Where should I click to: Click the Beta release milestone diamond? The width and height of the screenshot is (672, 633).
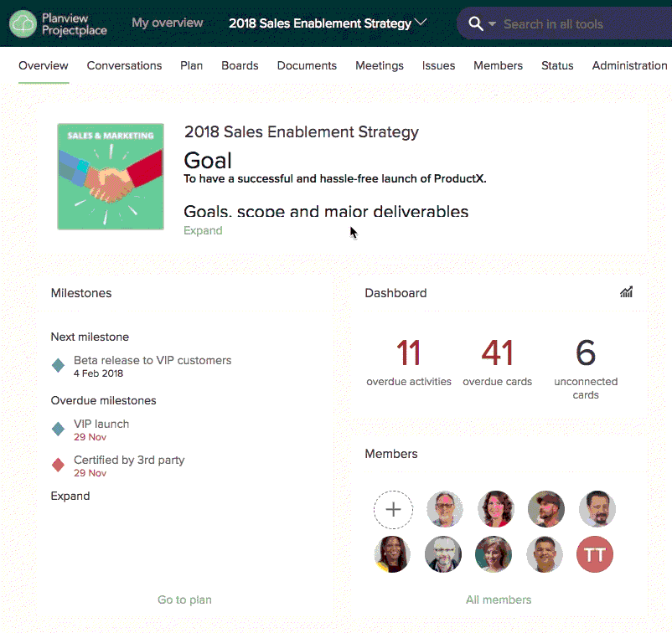[x=58, y=365]
